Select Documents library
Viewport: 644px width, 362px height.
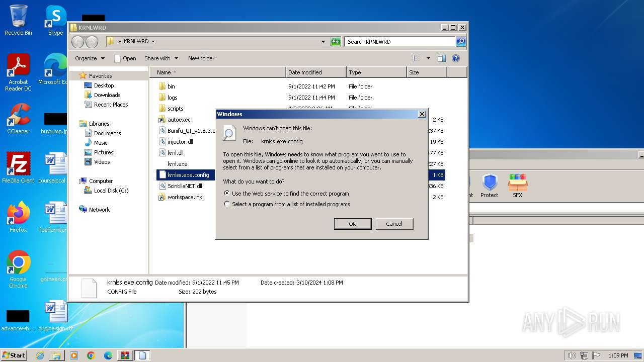click(x=107, y=133)
